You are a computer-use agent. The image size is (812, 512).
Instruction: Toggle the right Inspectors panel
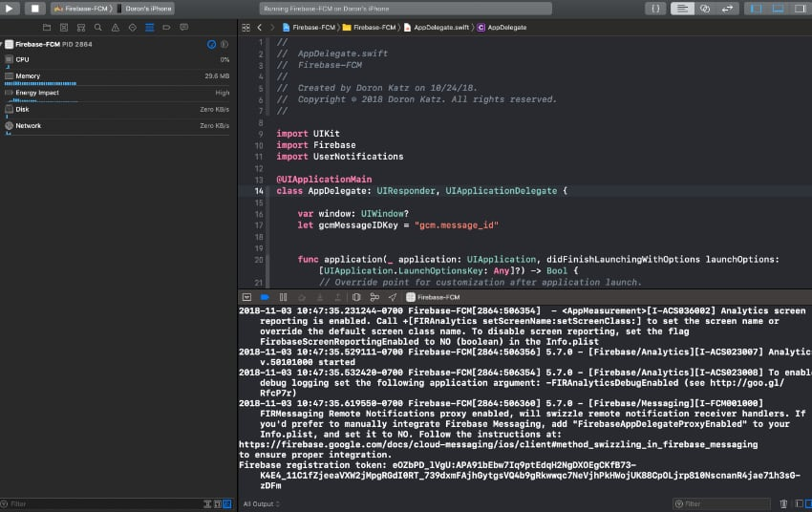[801, 9]
